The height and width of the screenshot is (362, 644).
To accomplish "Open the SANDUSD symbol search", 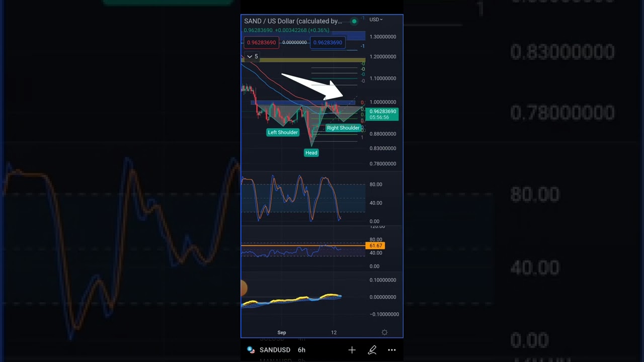I will (275, 350).
